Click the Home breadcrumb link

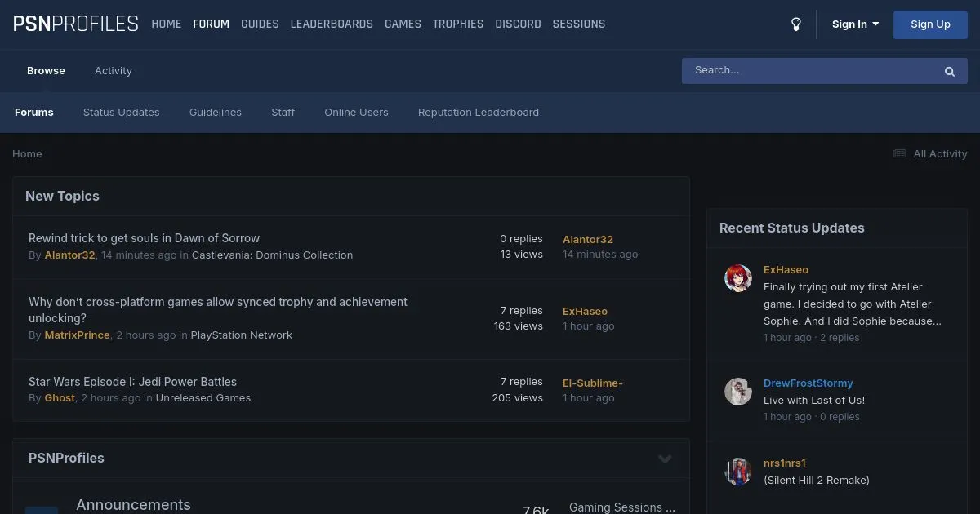coord(27,153)
